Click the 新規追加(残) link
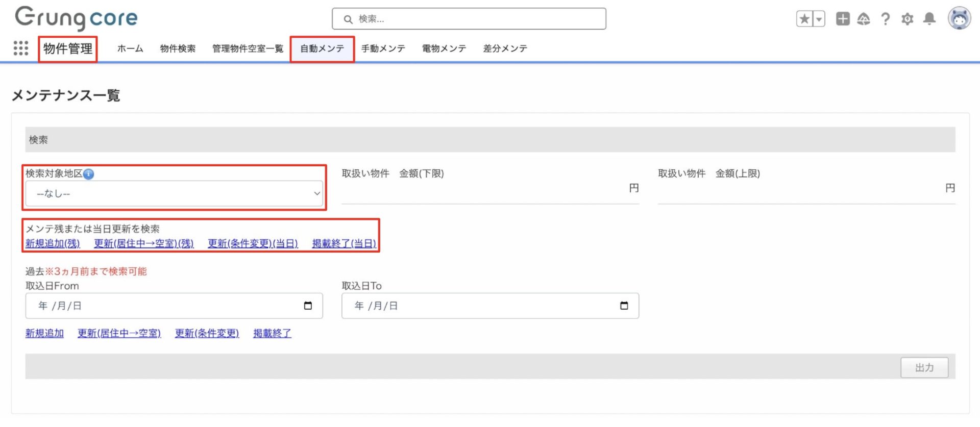 coord(53,244)
